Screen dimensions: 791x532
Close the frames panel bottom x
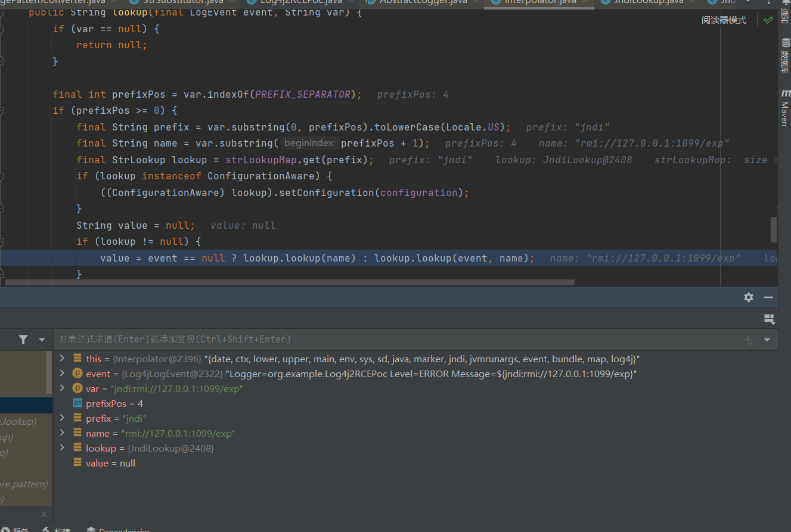[x=44, y=514]
